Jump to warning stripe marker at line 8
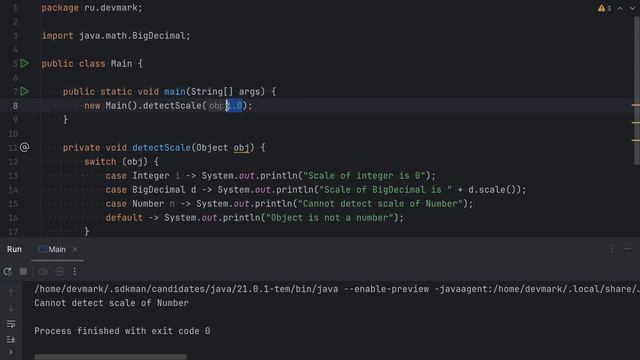Viewport: 640px width, 360px height. point(636,105)
